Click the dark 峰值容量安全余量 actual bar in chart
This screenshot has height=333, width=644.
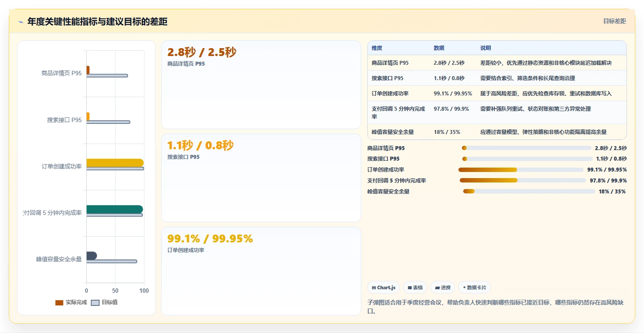91,256
